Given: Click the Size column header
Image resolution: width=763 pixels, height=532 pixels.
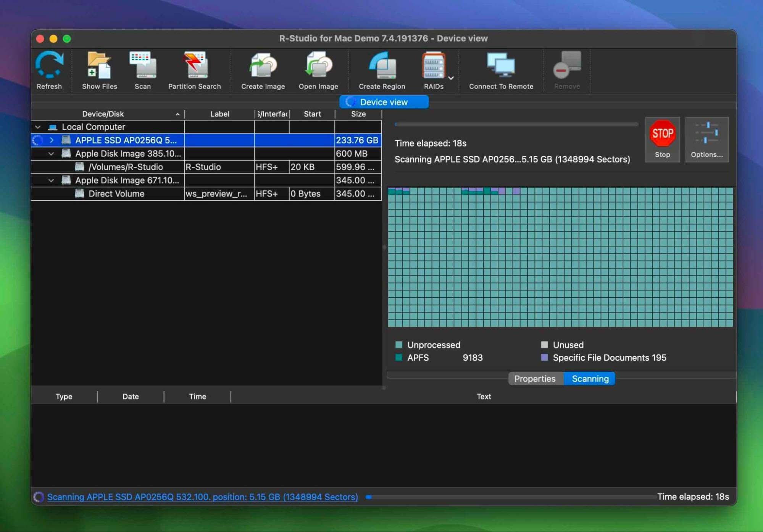Looking at the screenshot, I should 358,114.
